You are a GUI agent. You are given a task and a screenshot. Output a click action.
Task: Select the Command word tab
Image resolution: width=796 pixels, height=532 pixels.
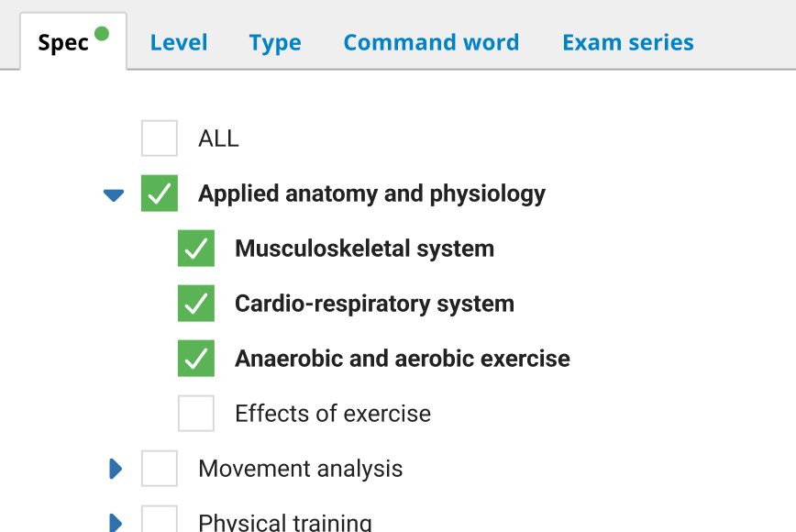[431, 42]
